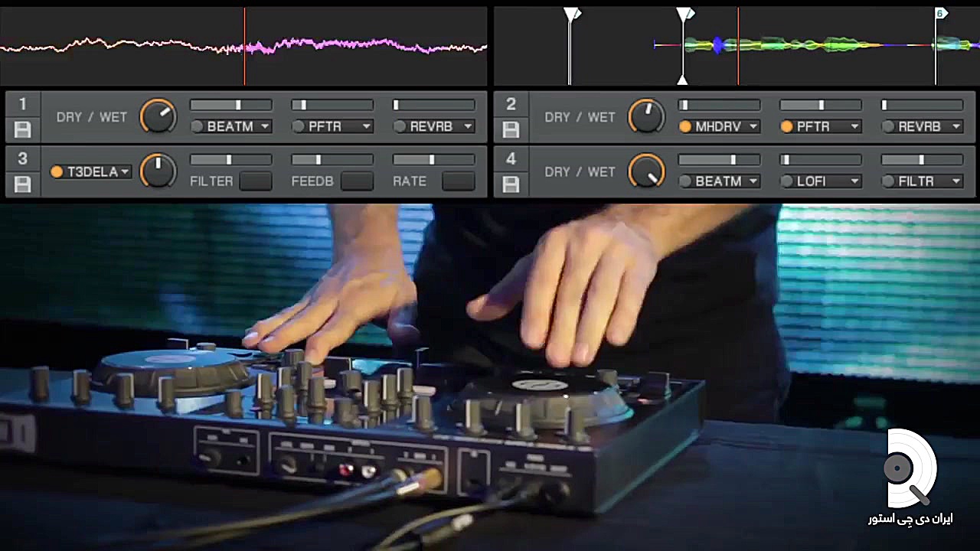
Task: Open the FILTR dropdown in FX unit 4
Action: 956,181
